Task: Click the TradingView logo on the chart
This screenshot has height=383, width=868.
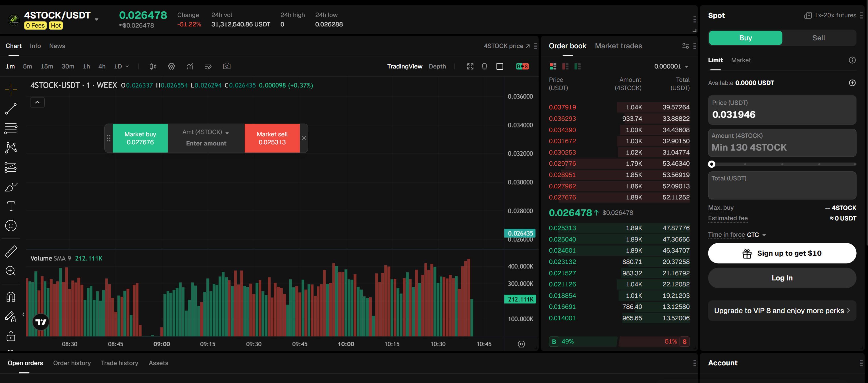Action: pyautogui.click(x=41, y=322)
